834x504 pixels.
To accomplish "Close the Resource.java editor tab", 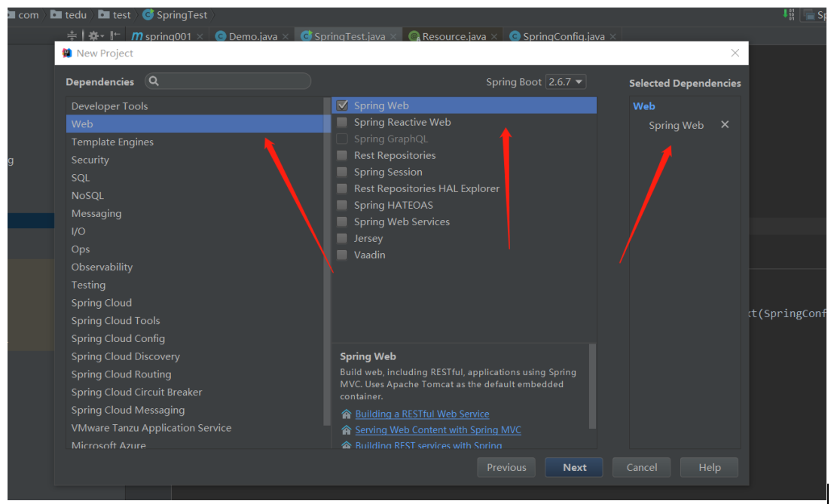I will tap(494, 37).
